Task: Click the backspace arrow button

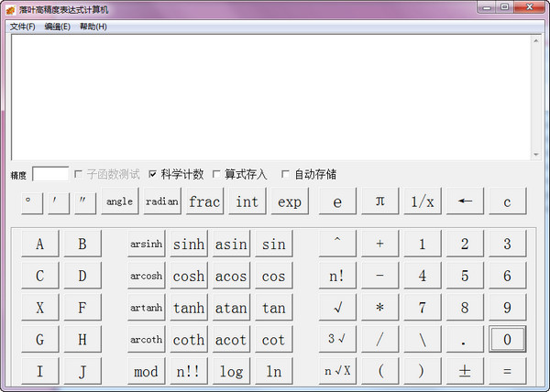Action: (x=465, y=201)
